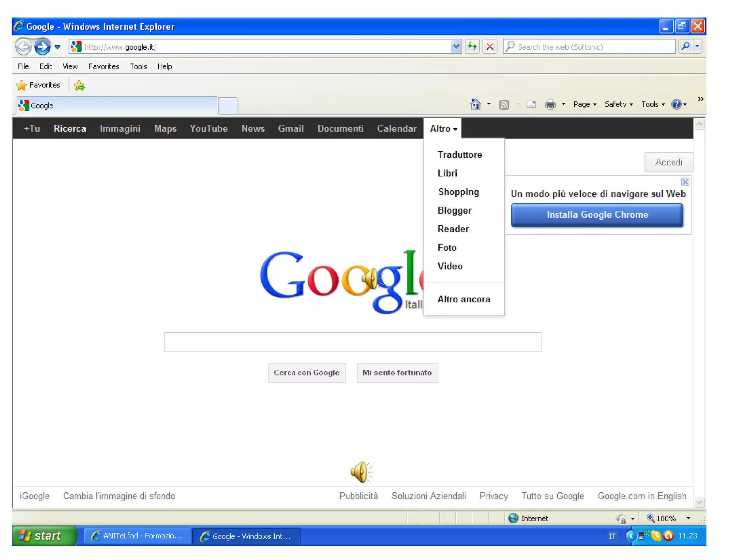
Task: Click the Add to Favorites bar icon
Action: [79, 85]
